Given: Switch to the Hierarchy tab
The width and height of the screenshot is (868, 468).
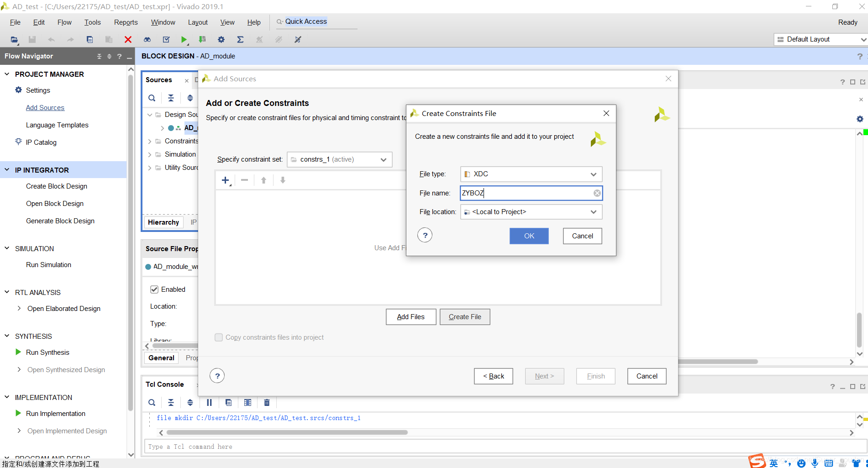Looking at the screenshot, I should point(163,222).
